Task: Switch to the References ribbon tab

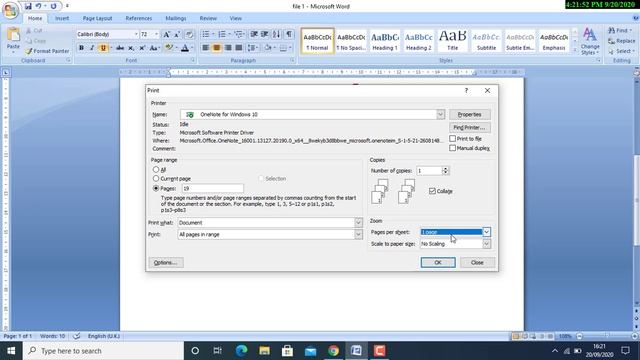Action: click(x=139, y=18)
